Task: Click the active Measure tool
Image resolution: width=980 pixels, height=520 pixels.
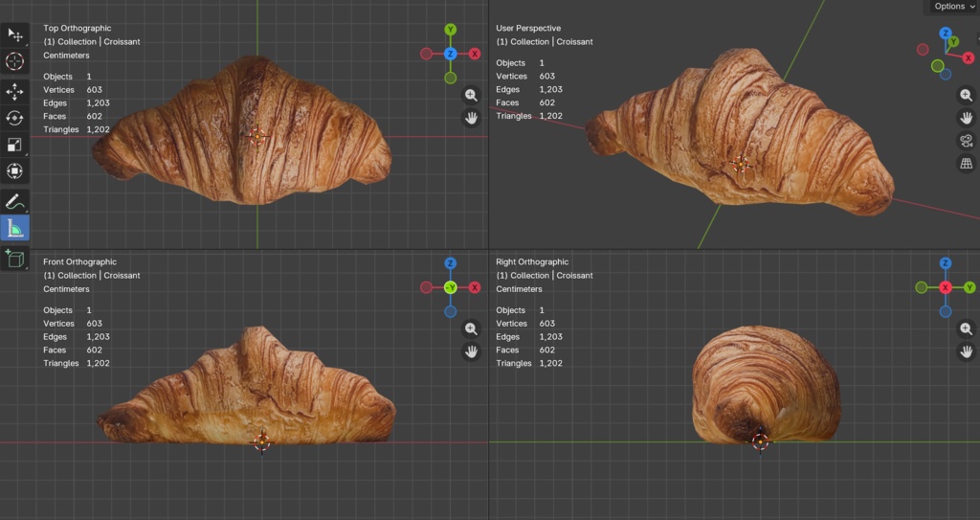Action: point(14,228)
